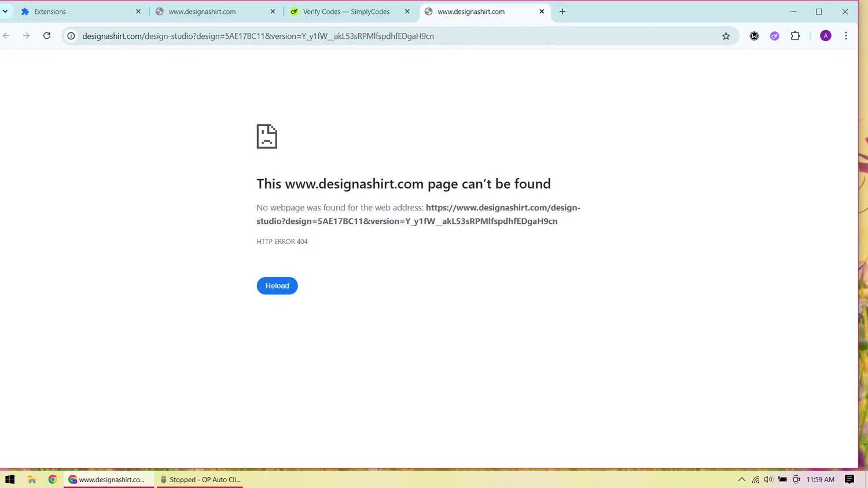The height and width of the screenshot is (488, 868).
Task: Click the battery icon in tray
Action: [782, 479]
